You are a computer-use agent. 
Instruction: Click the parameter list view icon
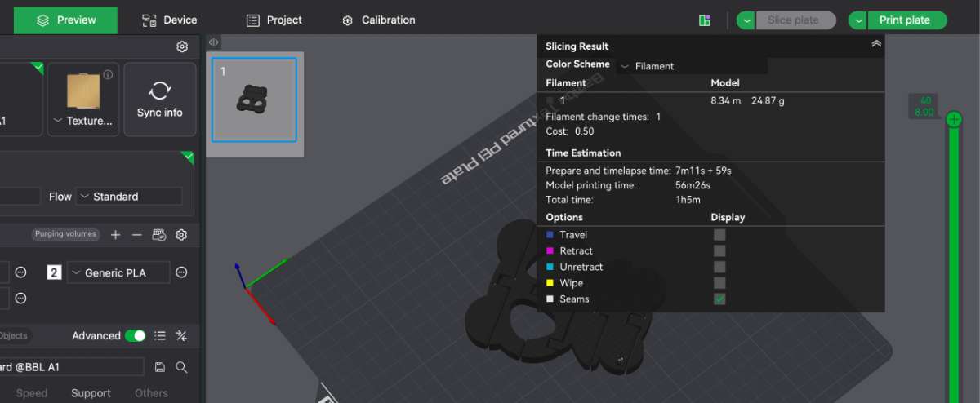click(160, 336)
